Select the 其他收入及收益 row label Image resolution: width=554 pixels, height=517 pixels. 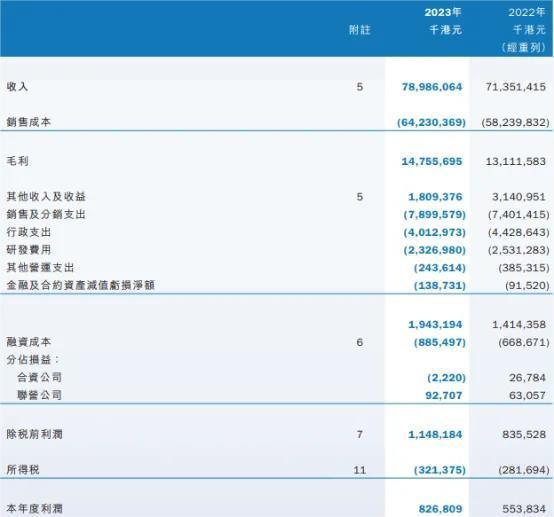(x=46, y=196)
